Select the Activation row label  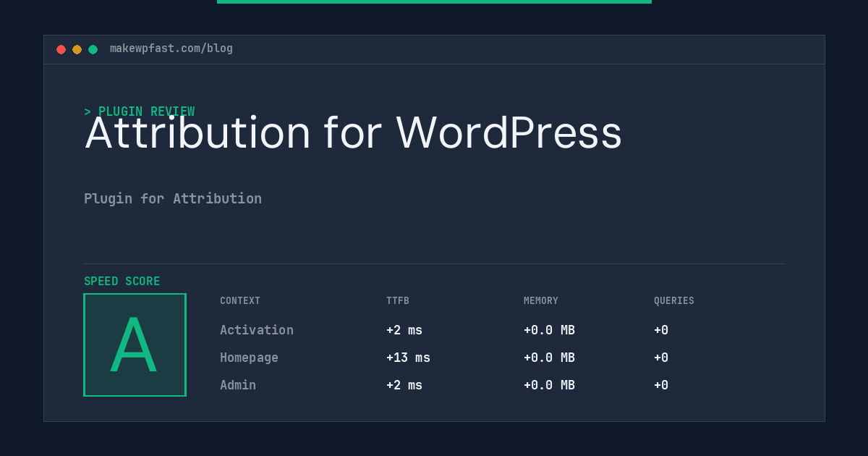pos(257,330)
